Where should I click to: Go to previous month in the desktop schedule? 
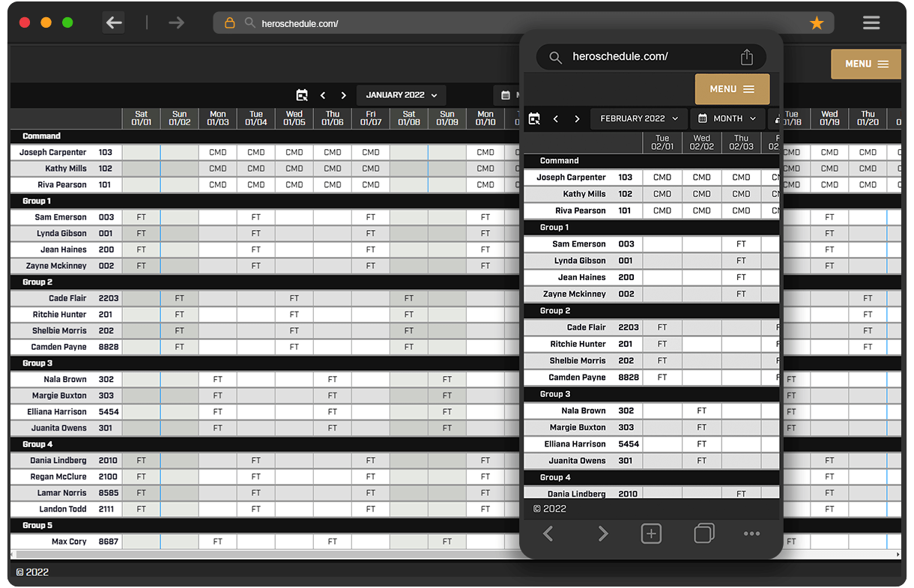click(323, 95)
